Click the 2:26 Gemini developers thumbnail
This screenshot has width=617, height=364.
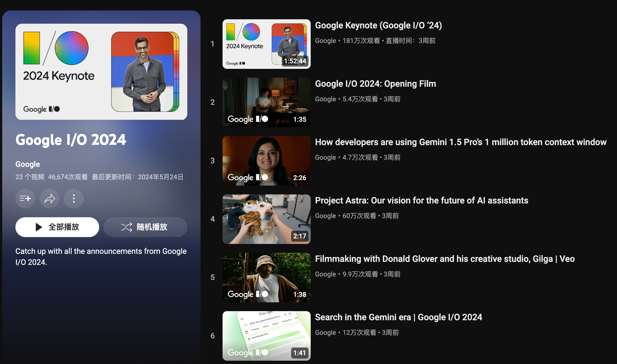[267, 161]
